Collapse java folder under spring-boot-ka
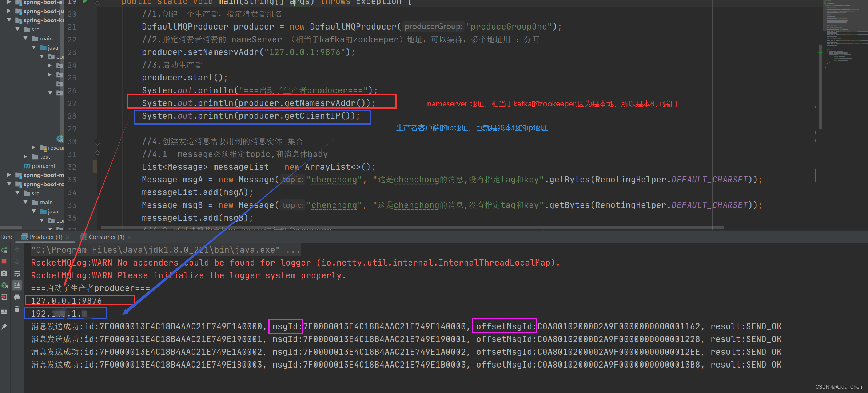Screen dimensions: 868x393 [34, 47]
